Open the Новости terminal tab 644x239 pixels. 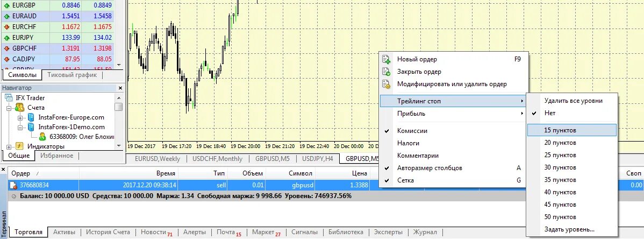point(156,232)
